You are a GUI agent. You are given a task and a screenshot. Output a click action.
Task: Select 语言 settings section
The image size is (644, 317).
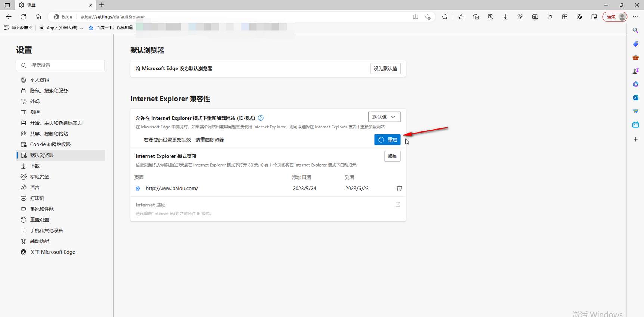point(61,187)
